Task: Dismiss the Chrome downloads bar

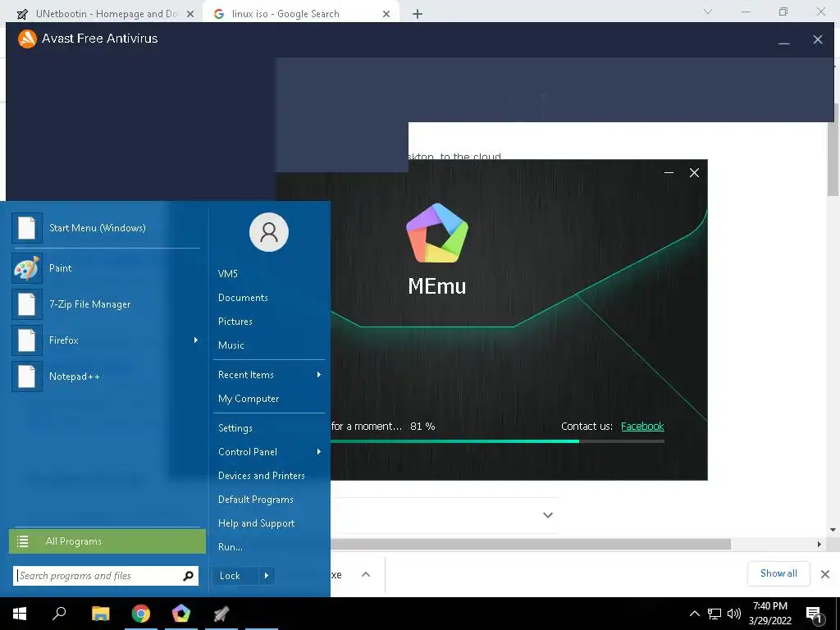Action: tap(825, 573)
